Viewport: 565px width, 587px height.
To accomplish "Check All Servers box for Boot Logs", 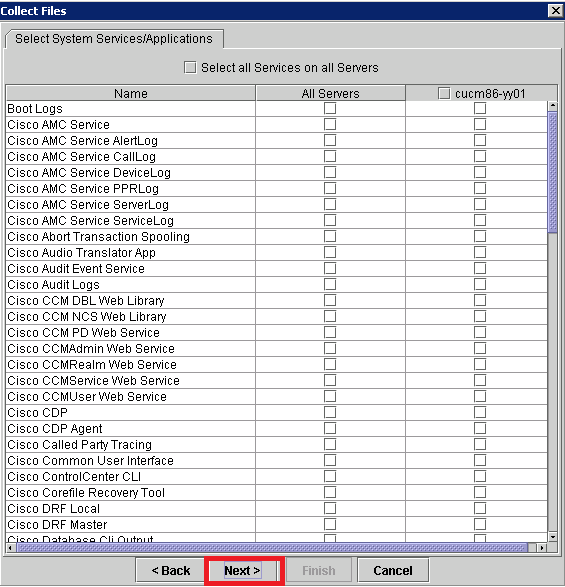I will (330, 109).
